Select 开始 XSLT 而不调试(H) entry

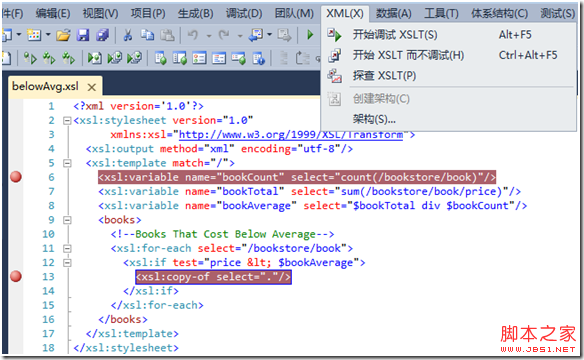click(448, 55)
